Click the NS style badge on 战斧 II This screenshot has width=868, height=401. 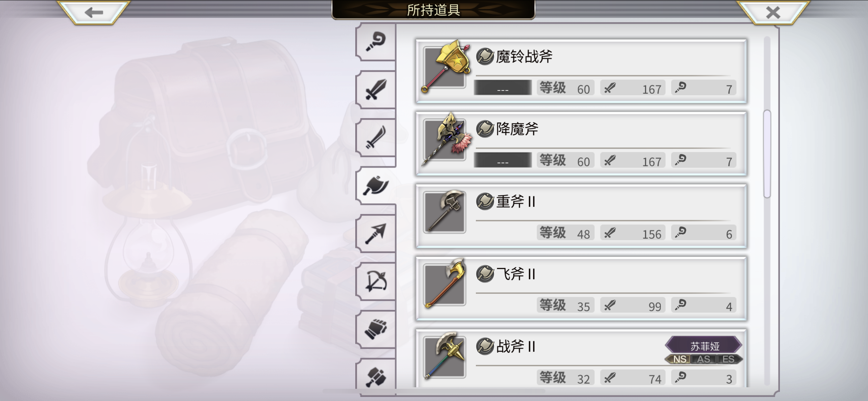[x=679, y=359]
